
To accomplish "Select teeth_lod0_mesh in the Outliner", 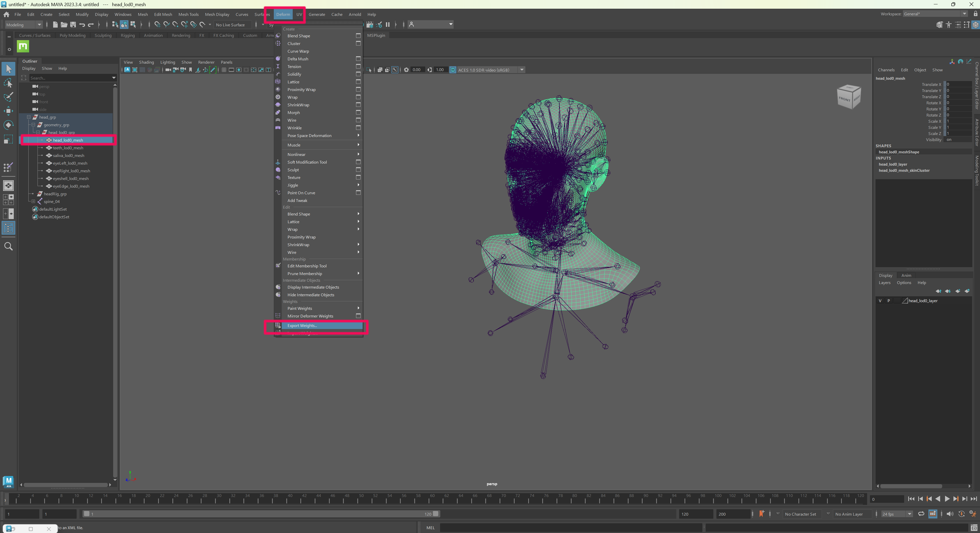I will pyautogui.click(x=68, y=148).
